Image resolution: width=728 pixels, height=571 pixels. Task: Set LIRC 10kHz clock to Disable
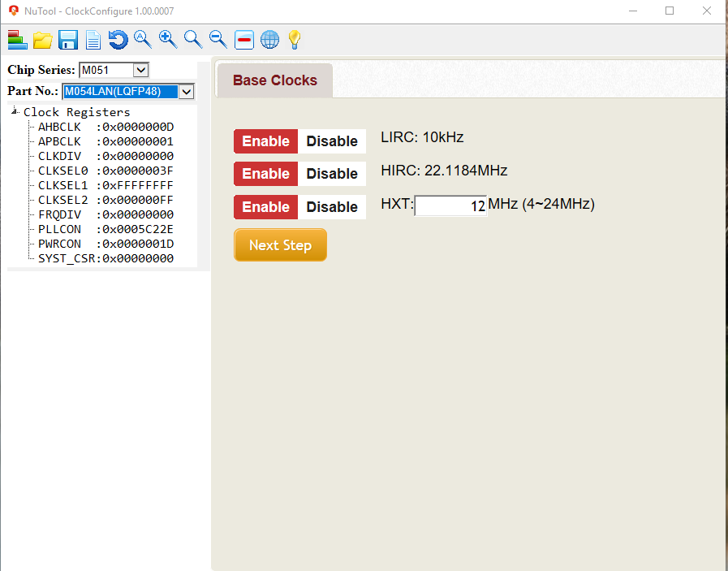[332, 141]
